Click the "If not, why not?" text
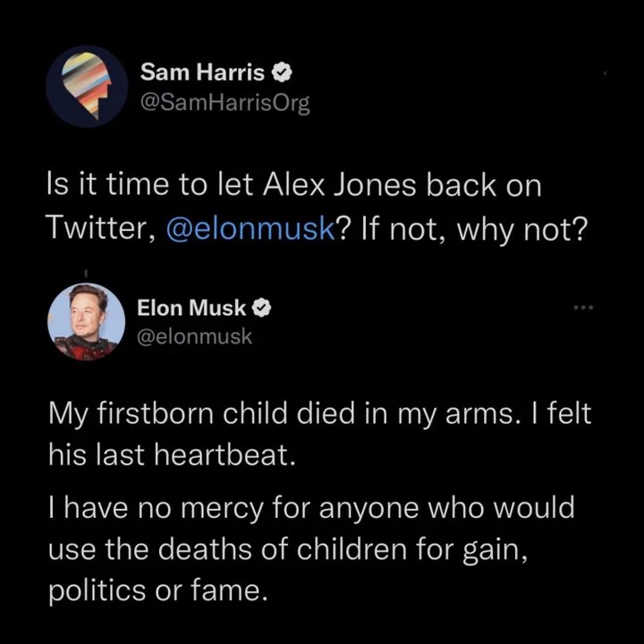The image size is (644, 644). pos(476,230)
